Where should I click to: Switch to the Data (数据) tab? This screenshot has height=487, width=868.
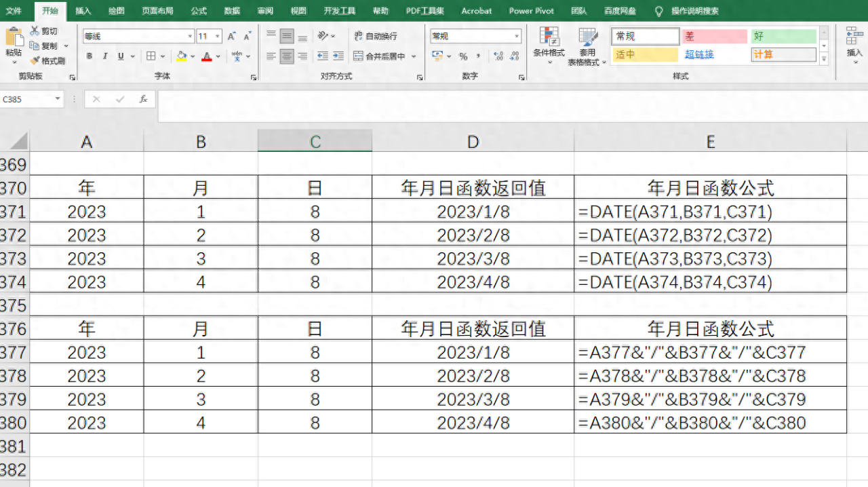pos(232,11)
